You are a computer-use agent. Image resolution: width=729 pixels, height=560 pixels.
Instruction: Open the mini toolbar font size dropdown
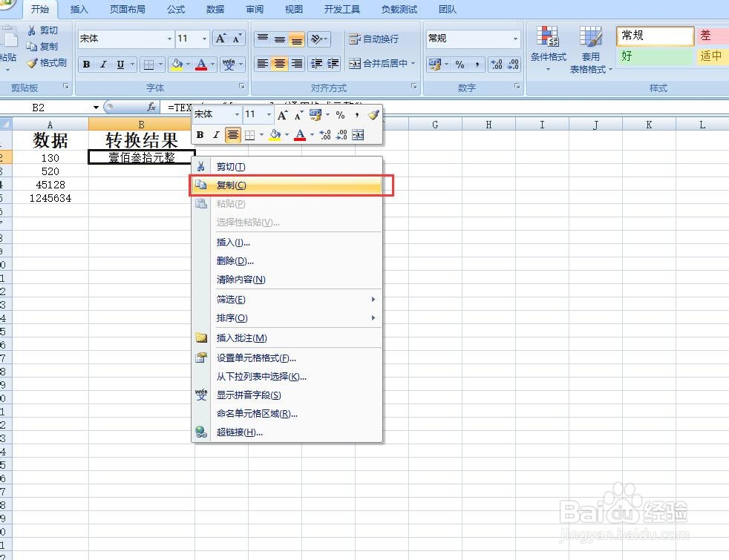pyautogui.click(x=268, y=114)
